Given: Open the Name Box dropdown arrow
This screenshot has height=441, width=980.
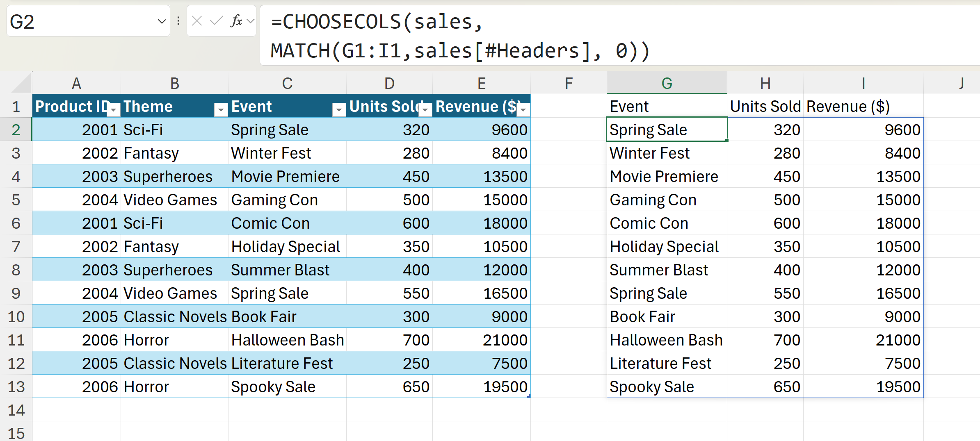Looking at the screenshot, I should (x=162, y=21).
